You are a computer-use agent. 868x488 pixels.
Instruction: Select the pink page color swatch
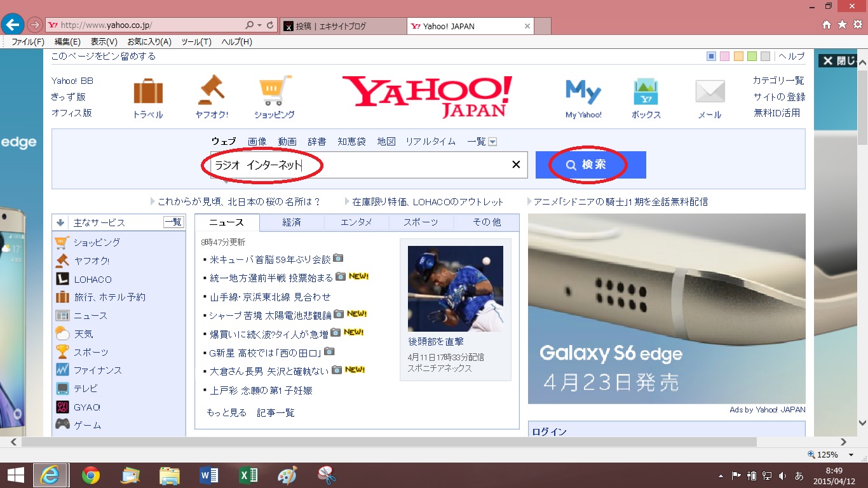[725, 57]
